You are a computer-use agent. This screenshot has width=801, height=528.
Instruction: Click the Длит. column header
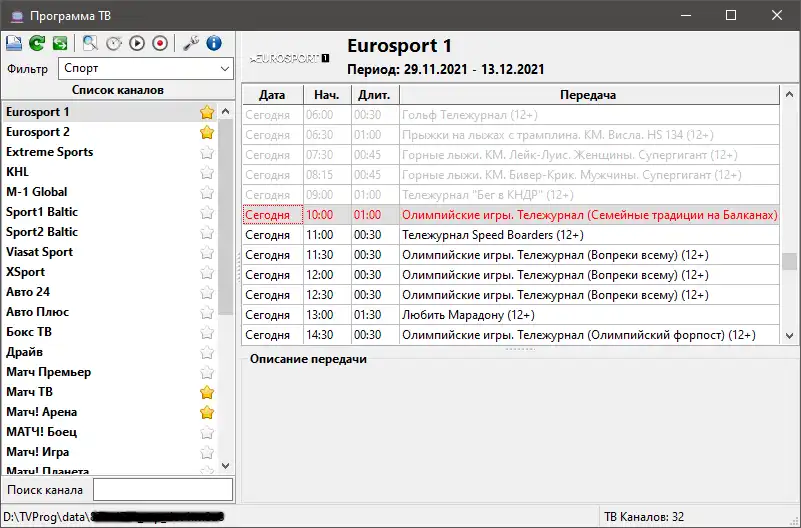point(374,95)
